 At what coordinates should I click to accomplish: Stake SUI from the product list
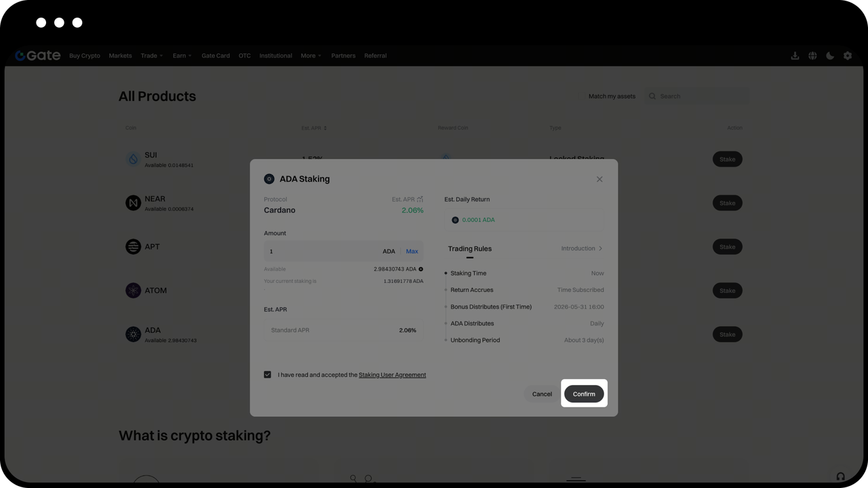pyautogui.click(x=728, y=159)
